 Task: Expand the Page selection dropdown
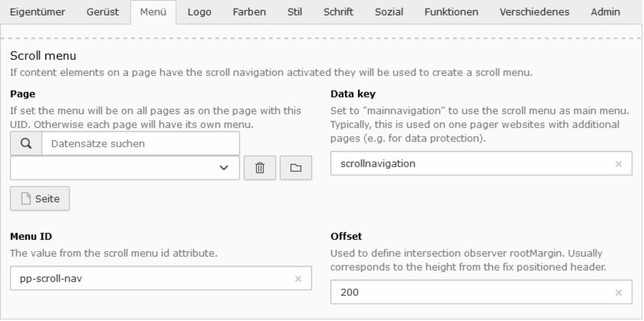click(x=125, y=168)
